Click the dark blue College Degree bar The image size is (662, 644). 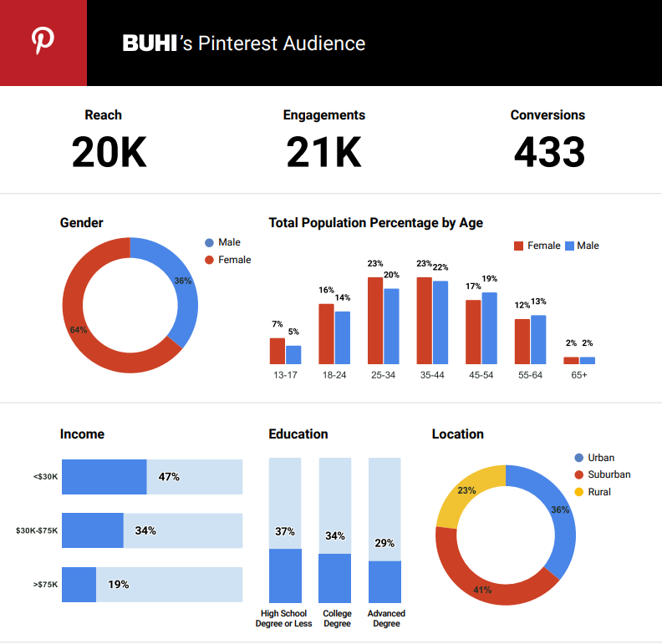pos(335,578)
